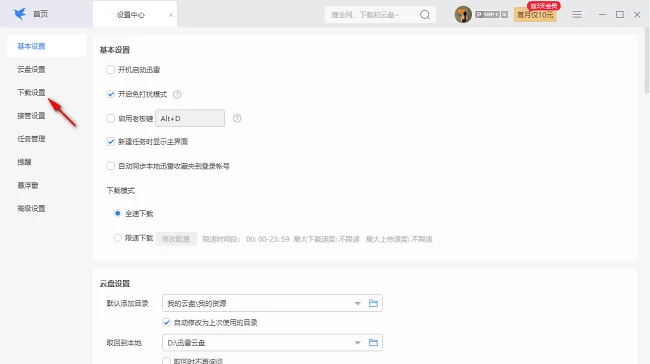This screenshot has width=650, height=364.
Task: Click the search magnifier icon
Action: [425, 15]
